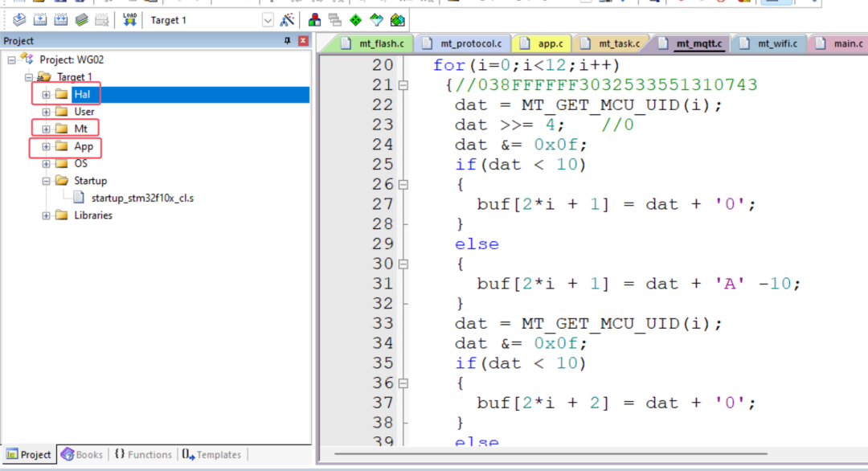Collapse code fold marker at line 30

(403, 264)
